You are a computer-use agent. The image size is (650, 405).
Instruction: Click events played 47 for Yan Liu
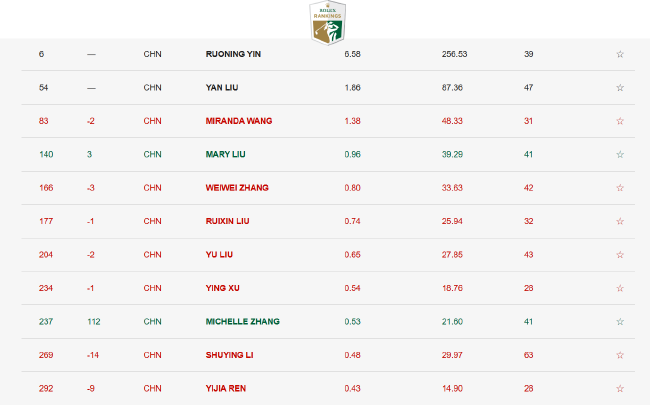[x=529, y=88]
